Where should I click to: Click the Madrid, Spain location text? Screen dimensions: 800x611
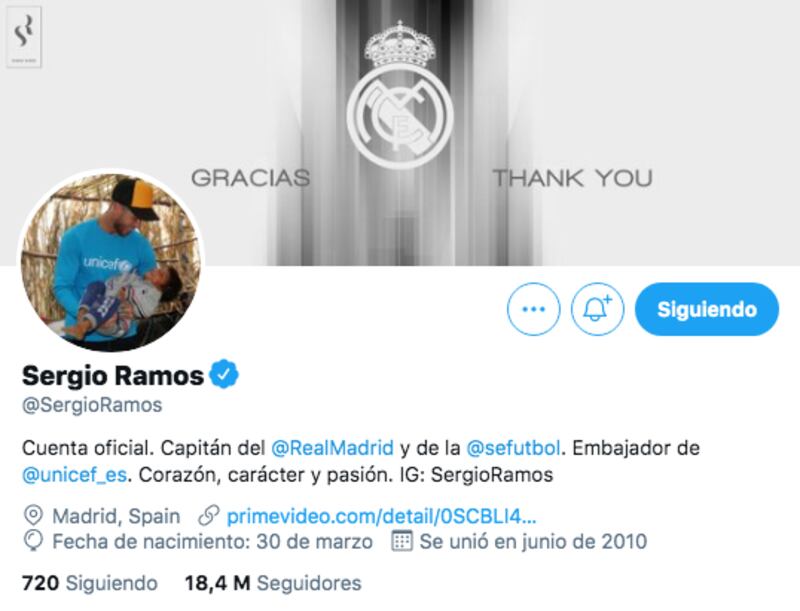116,516
